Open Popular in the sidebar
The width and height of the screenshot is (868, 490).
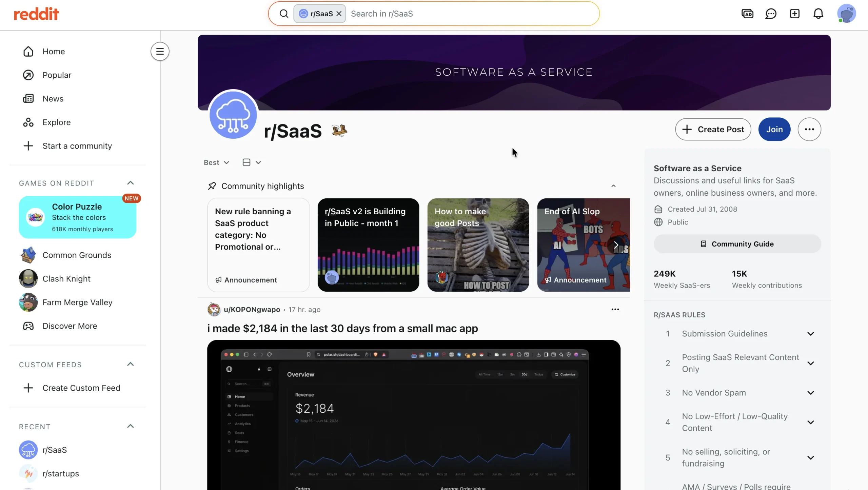tap(78, 75)
